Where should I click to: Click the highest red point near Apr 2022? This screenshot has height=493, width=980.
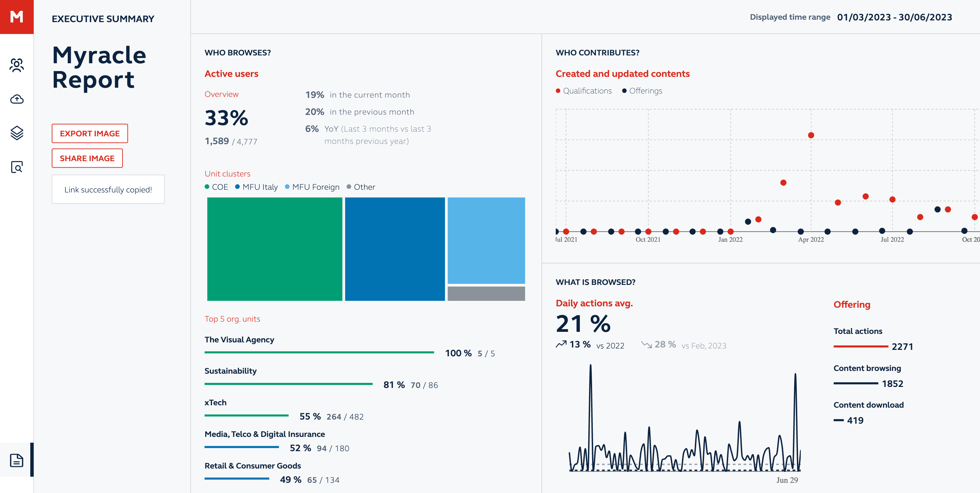click(811, 135)
